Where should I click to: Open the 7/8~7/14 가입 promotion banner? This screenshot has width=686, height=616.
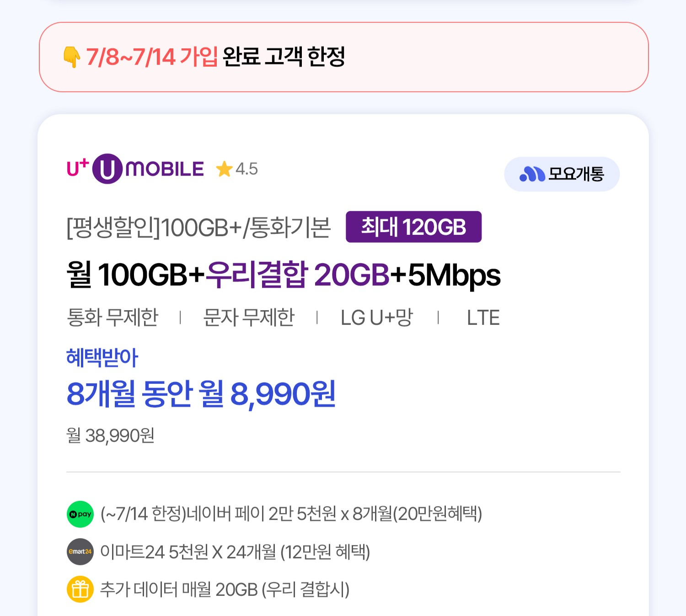343,57
